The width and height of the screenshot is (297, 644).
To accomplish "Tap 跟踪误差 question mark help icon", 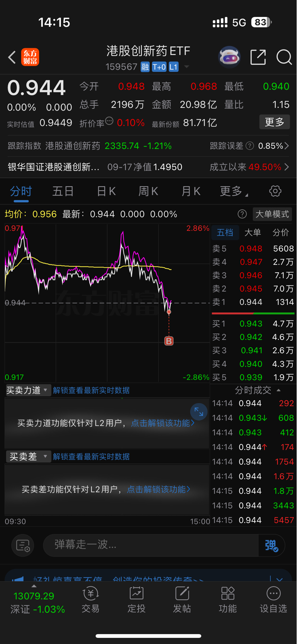I will point(250,146).
